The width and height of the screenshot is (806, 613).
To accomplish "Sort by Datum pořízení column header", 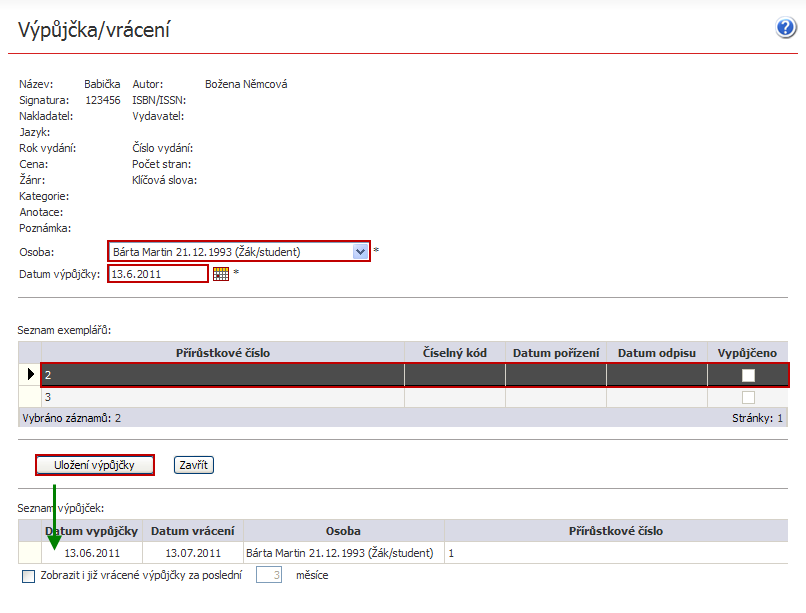I will (x=556, y=353).
